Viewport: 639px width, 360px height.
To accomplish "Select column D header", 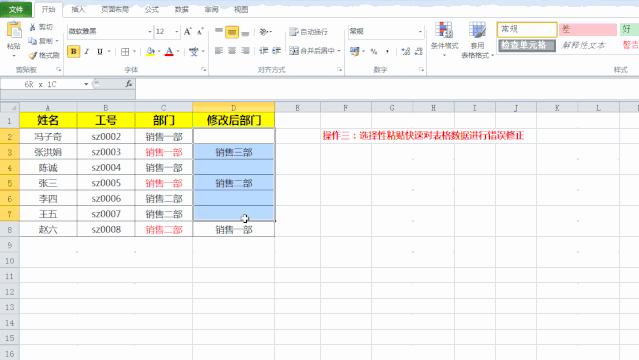I will point(234,108).
